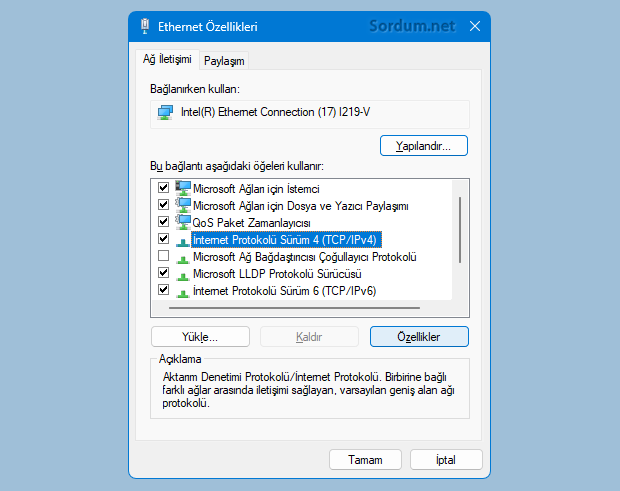Disable Internet Protokolü Sürüm 6 checkbox
The image size is (620, 491).
[x=163, y=290]
